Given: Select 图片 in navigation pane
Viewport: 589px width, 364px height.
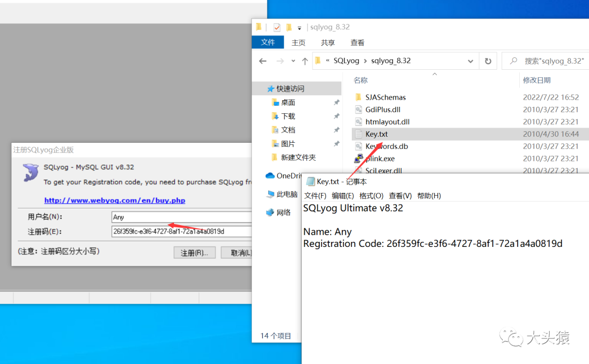Looking at the screenshot, I should [x=288, y=144].
